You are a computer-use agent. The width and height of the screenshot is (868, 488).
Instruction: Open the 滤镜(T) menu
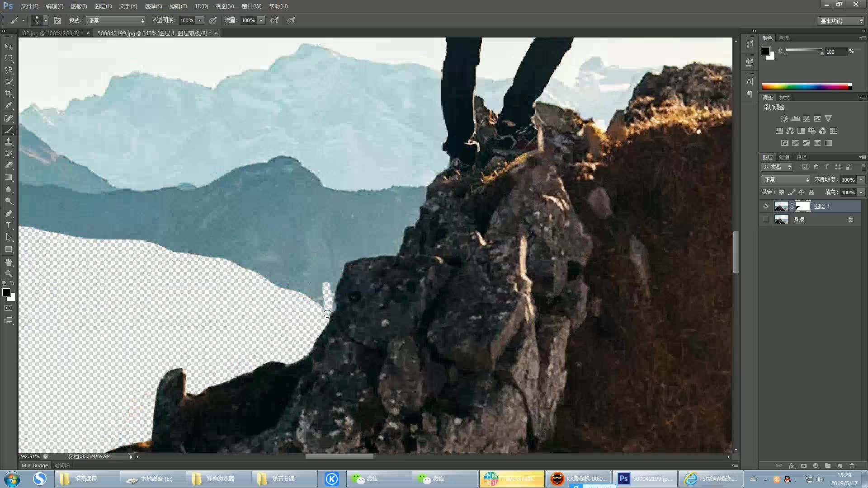click(178, 6)
